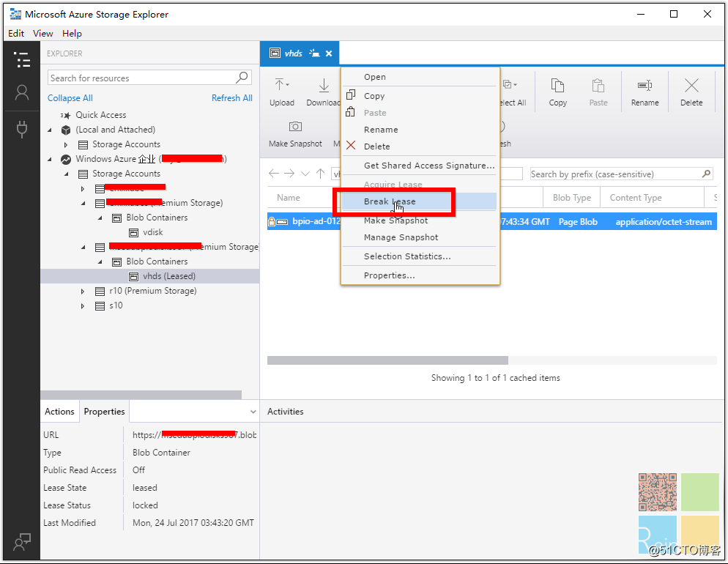Click the prefix search magnifier icon
Screen dimensions: 728x564
pos(706,174)
